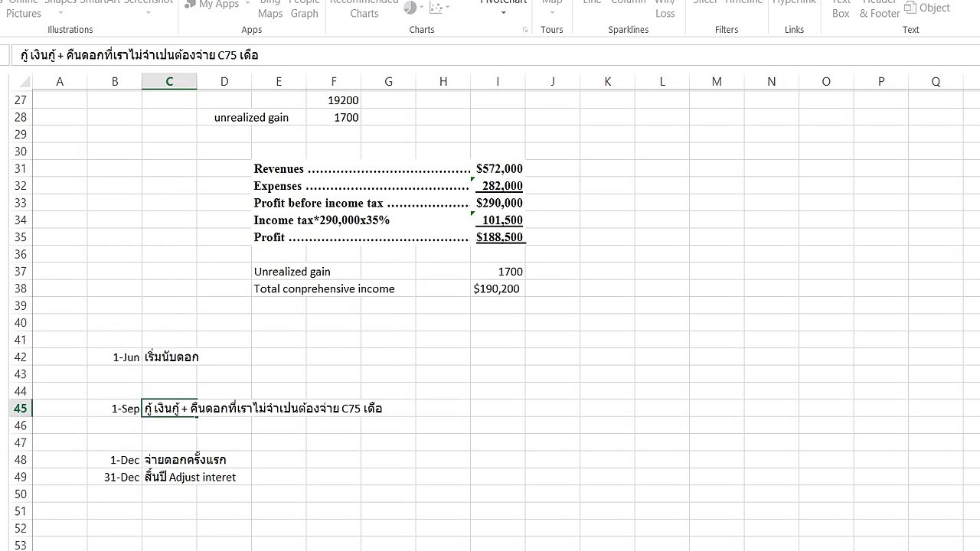Insert Online Pictures
Viewport: 980px width, 551px height.
tap(24, 8)
